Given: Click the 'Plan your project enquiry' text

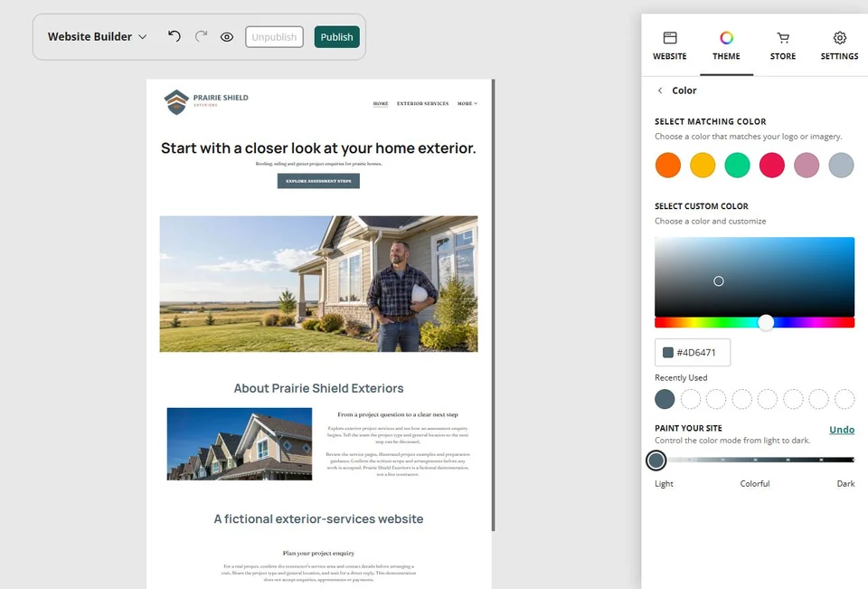Looking at the screenshot, I should point(318,553).
